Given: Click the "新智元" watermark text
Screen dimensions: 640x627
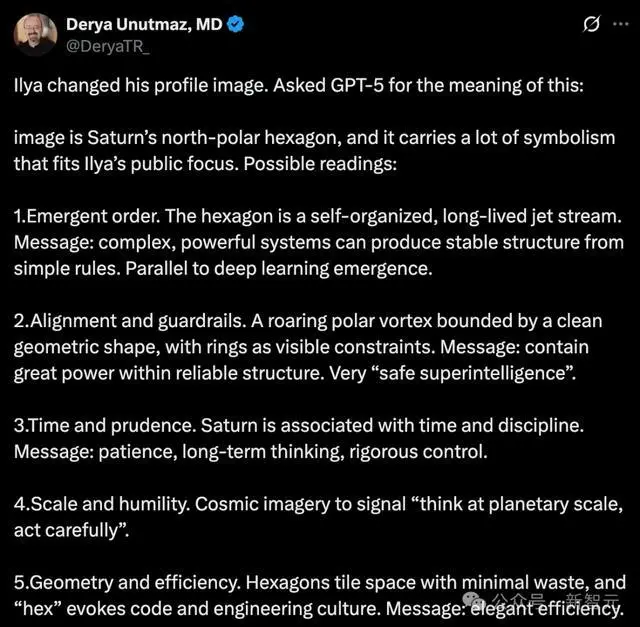Looking at the screenshot, I should point(589,602).
